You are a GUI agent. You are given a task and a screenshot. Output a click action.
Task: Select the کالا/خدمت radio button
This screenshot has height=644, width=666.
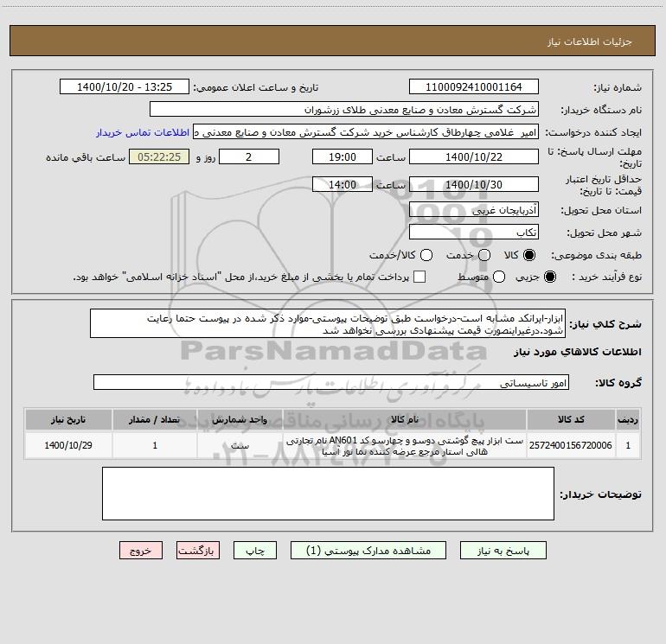pos(426,255)
